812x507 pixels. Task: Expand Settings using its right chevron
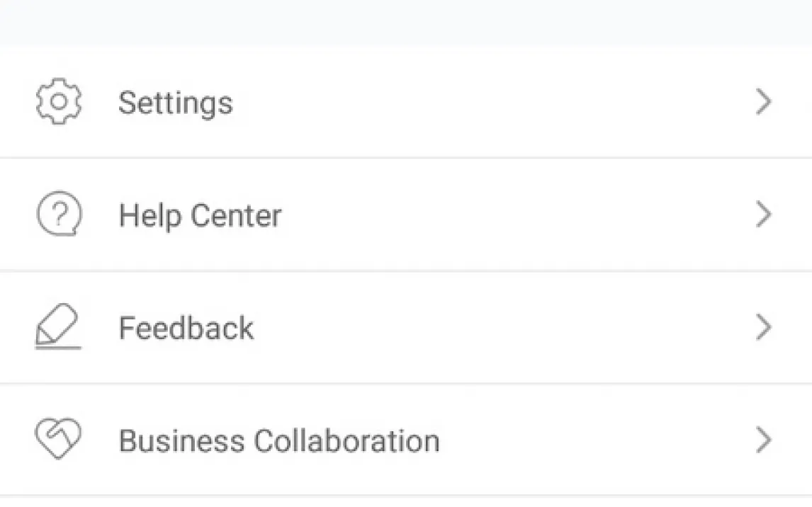763,102
